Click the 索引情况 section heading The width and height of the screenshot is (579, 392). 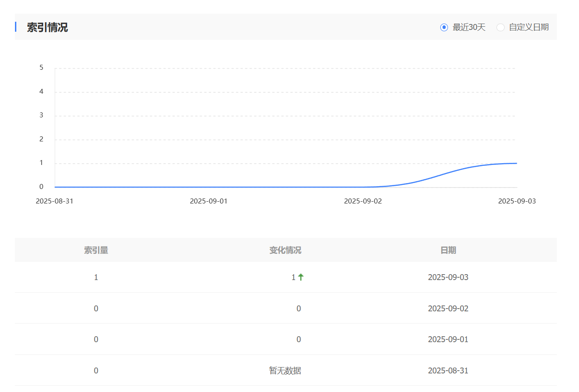tap(47, 27)
